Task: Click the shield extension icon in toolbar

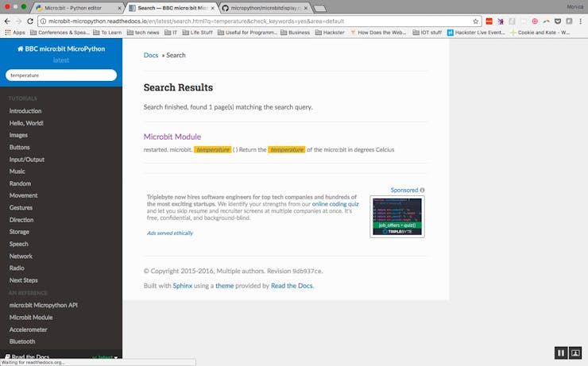Action: coord(558,21)
